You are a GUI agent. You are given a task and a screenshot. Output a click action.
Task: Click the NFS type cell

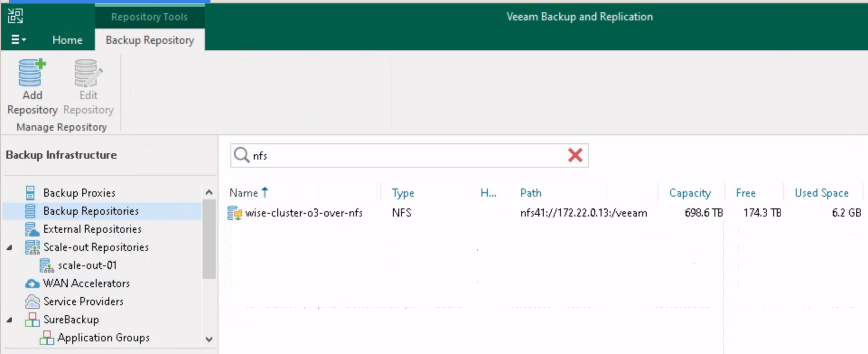pos(401,212)
